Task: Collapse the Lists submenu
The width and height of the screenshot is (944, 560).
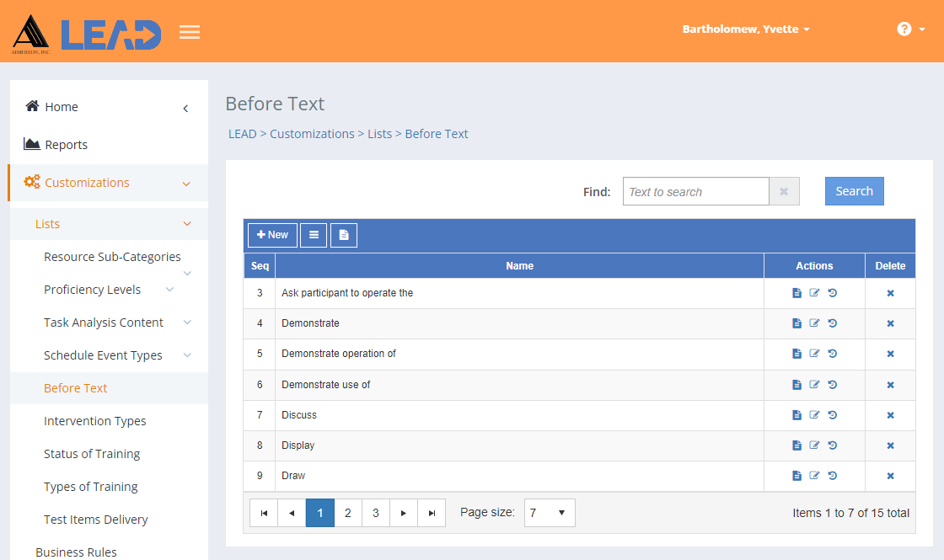Action: point(187,224)
